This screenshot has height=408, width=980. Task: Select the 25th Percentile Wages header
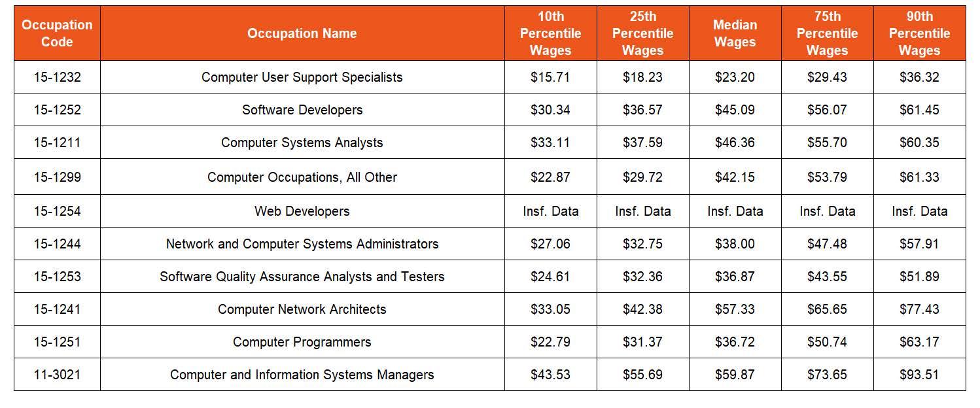point(642,33)
